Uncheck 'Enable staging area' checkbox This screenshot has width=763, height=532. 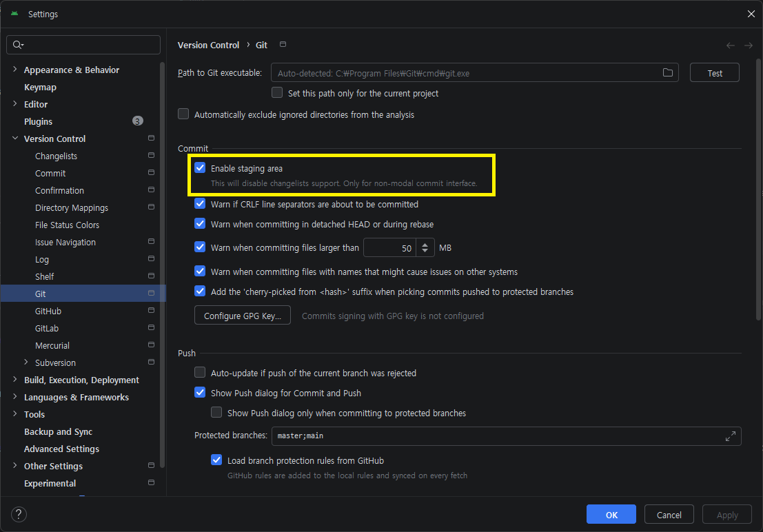[200, 168]
